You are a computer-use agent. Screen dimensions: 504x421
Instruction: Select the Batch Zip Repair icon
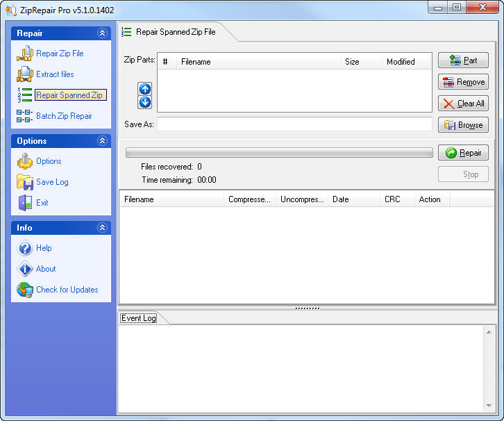[25, 116]
